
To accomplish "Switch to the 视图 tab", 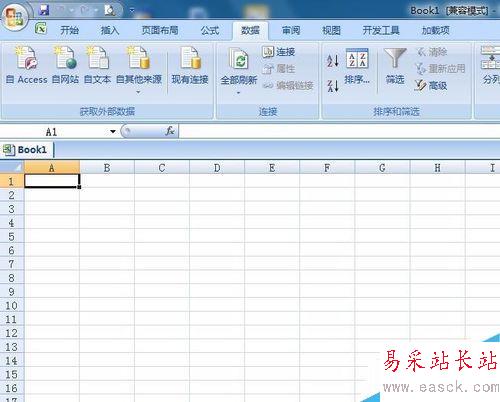I will coord(331,30).
